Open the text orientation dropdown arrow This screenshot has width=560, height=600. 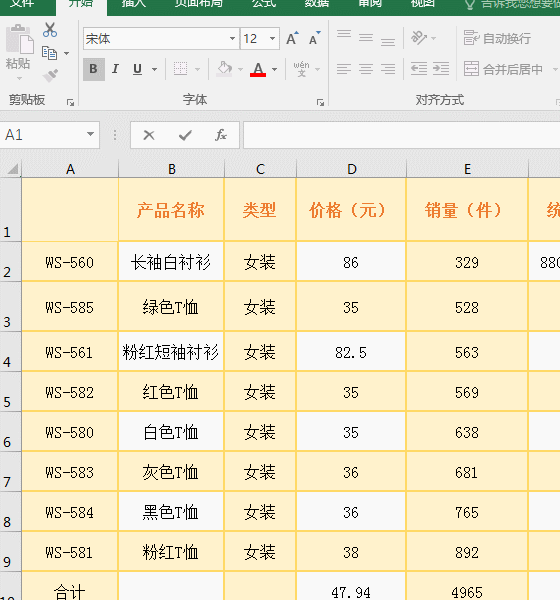(x=433, y=38)
